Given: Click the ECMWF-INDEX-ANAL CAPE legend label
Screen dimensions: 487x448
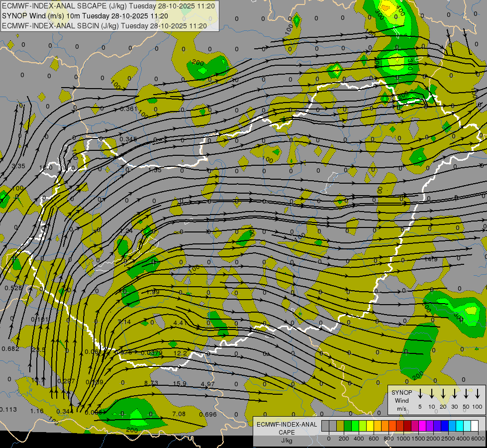Looking at the screenshot, I should click(x=287, y=428).
